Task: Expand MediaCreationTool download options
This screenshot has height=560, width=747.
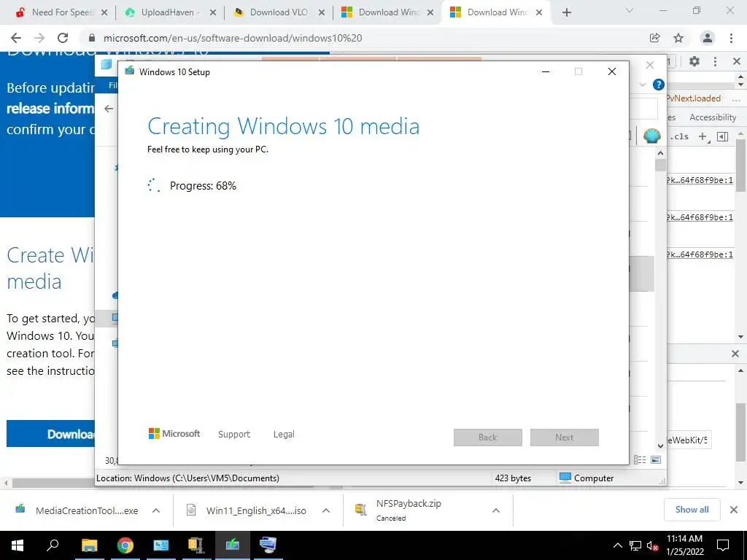Action: click(156, 510)
